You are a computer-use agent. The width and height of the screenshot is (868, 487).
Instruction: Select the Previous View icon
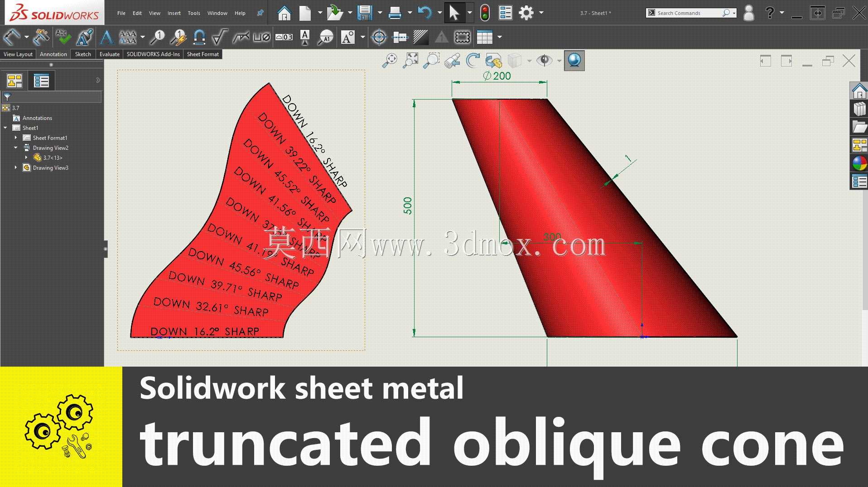(452, 61)
